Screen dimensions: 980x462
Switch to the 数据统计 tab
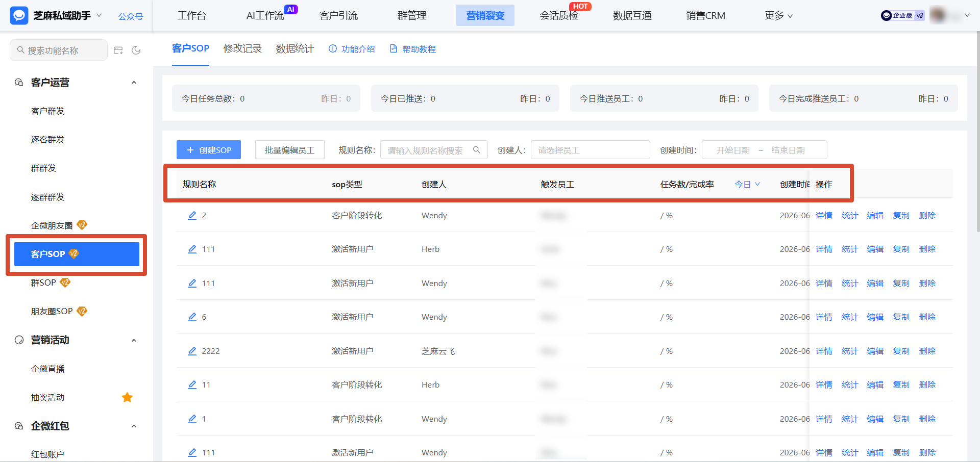click(x=295, y=48)
